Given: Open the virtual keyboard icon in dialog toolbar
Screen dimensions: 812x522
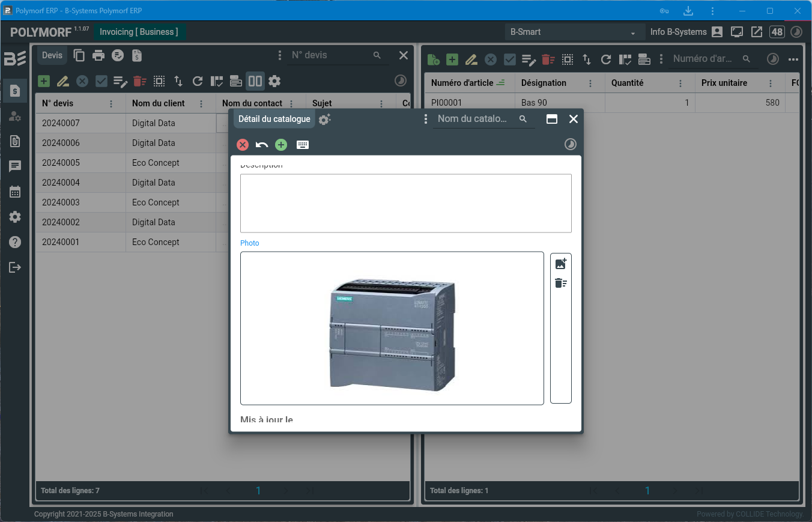Looking at the screenshot, I should click(303, 145).
